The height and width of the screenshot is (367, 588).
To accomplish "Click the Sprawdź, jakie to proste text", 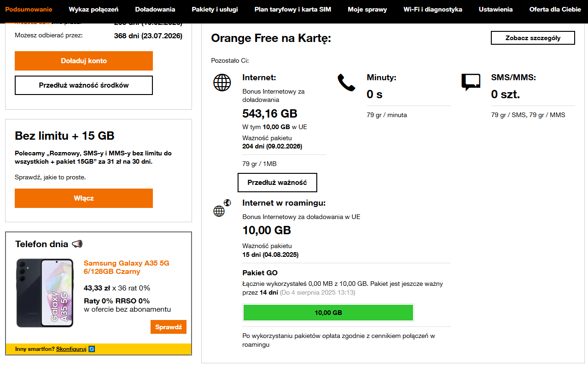I will pos(50,177).
